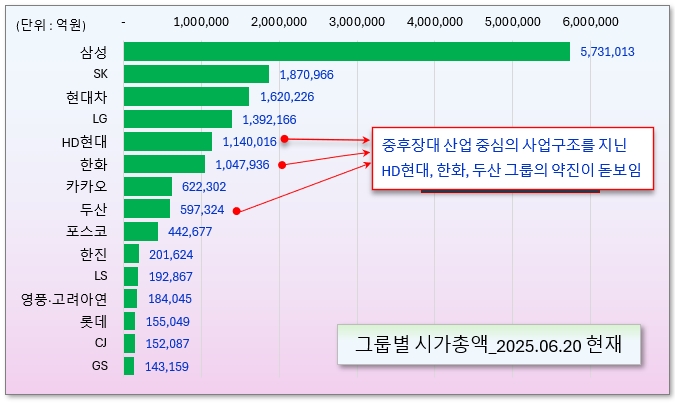The image size is (675, 403).
Task: Click the HD현대 category label
Action: click(x=84, y=142)
